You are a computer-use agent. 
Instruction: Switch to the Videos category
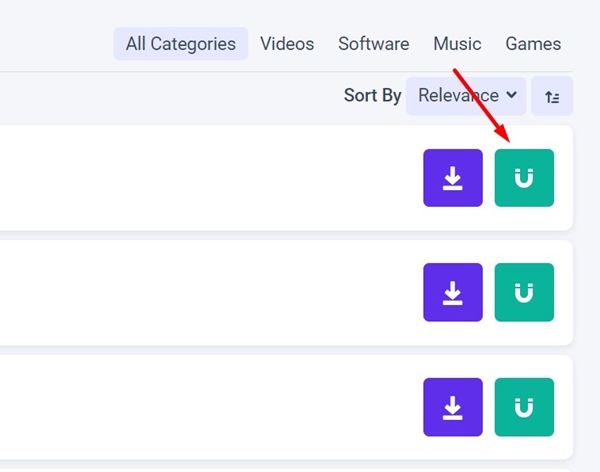pos(287,44)
